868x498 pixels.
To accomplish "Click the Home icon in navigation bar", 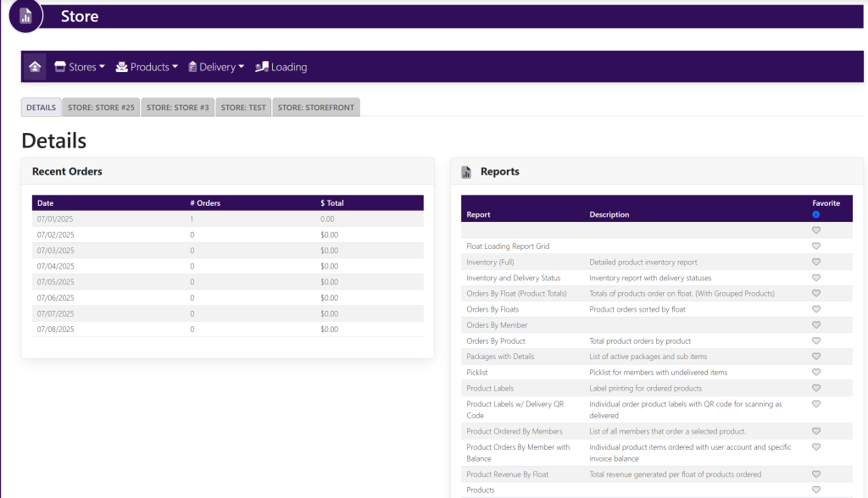I will 35,67.
